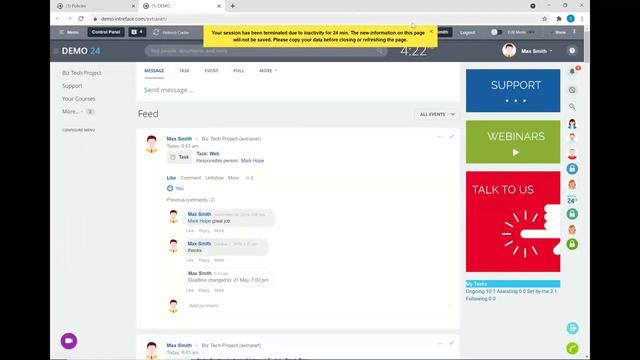640x360 pixels.
Task: Open the teal-green lock chat icon, upper
Action: coord(572,214)
